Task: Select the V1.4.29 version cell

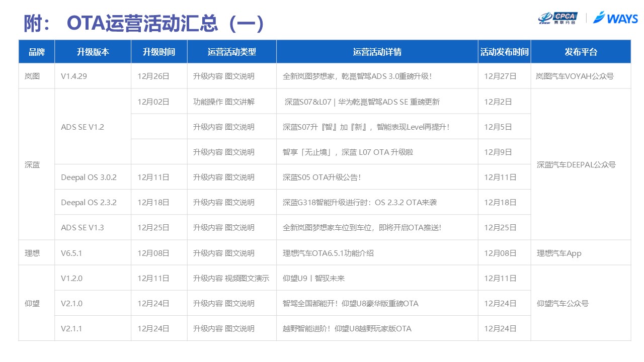Action: click(93, 76)
